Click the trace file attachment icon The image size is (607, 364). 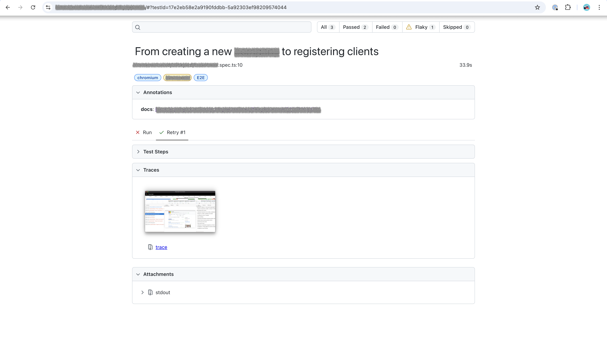(150, 247)
